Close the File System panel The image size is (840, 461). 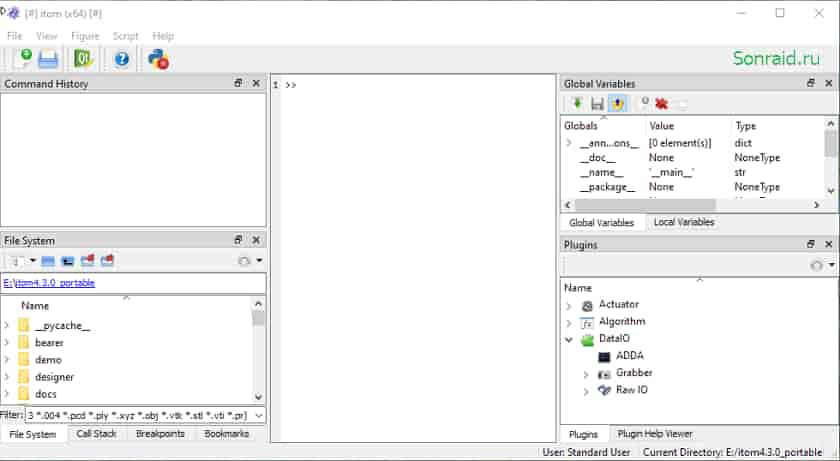[x=256, y=240]
